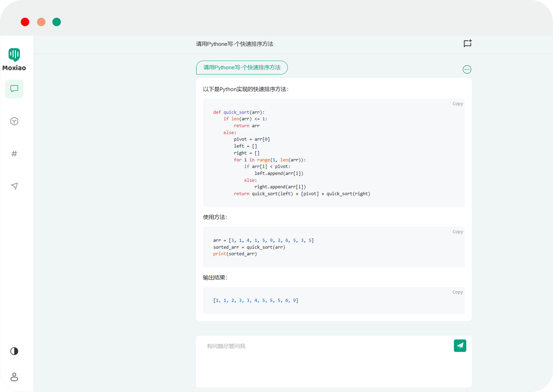Click the line if len(arr) <= 1:
Viewport: 553px width, 392px height.
click(x=245, y=119)
